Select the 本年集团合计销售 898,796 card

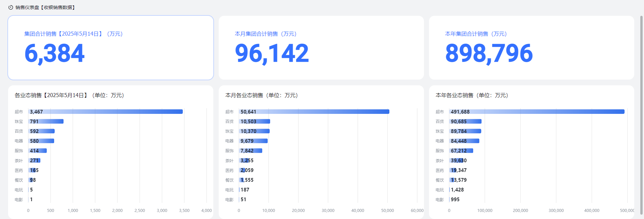pos(531,48)
